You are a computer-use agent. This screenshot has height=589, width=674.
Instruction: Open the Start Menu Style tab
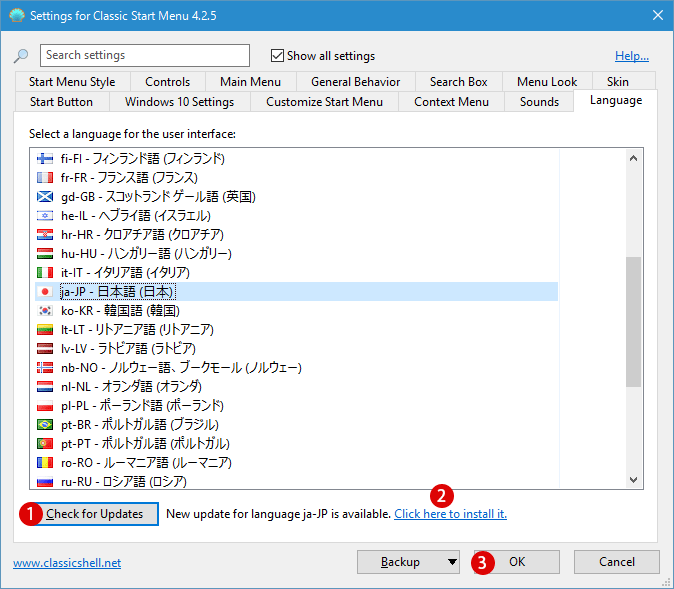(x=72, y=82)
